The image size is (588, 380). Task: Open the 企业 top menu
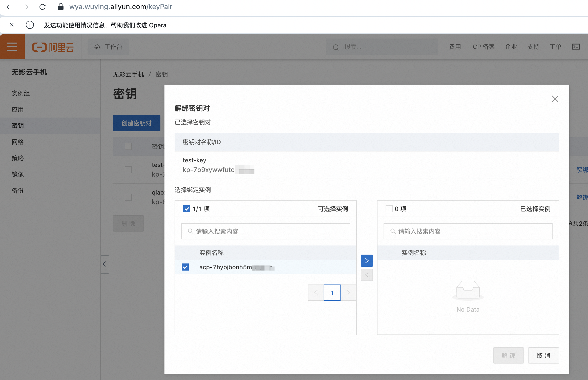coord(511,47)
